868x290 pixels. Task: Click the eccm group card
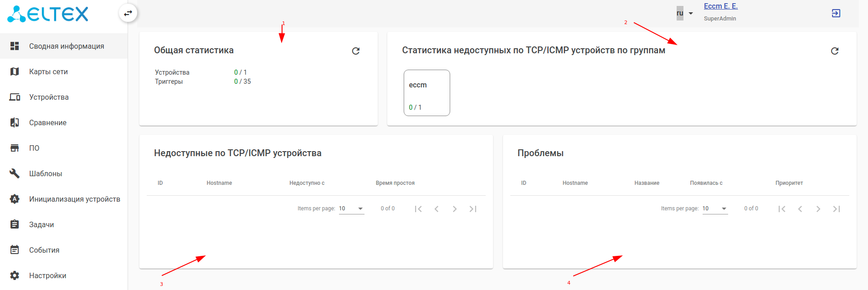(x=427, y=93)
